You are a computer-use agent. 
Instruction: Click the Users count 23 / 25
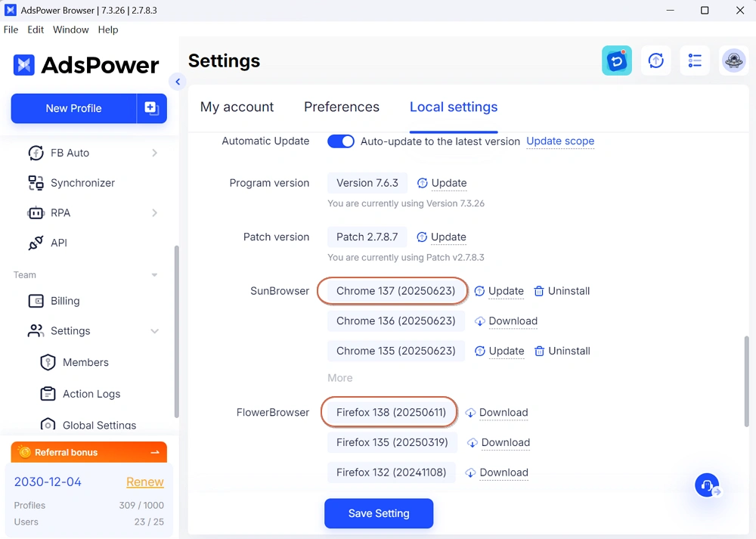(x=149, y=522)
